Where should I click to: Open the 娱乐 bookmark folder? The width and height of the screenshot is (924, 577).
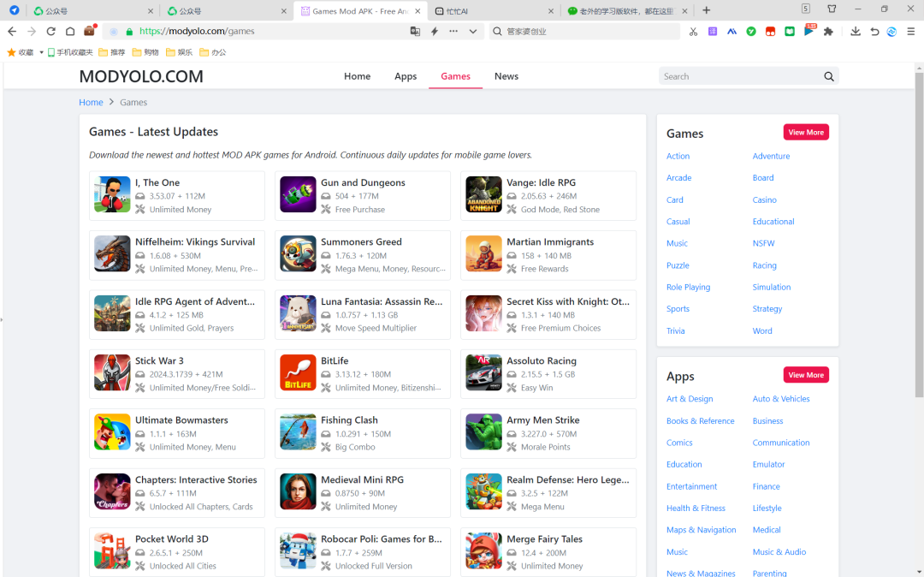pos(179,52)
